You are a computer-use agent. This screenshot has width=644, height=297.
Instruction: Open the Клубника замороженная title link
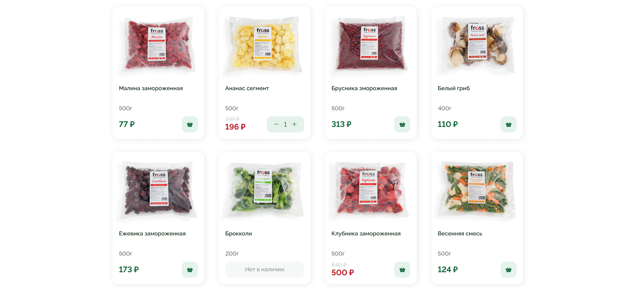coord(366,233)
